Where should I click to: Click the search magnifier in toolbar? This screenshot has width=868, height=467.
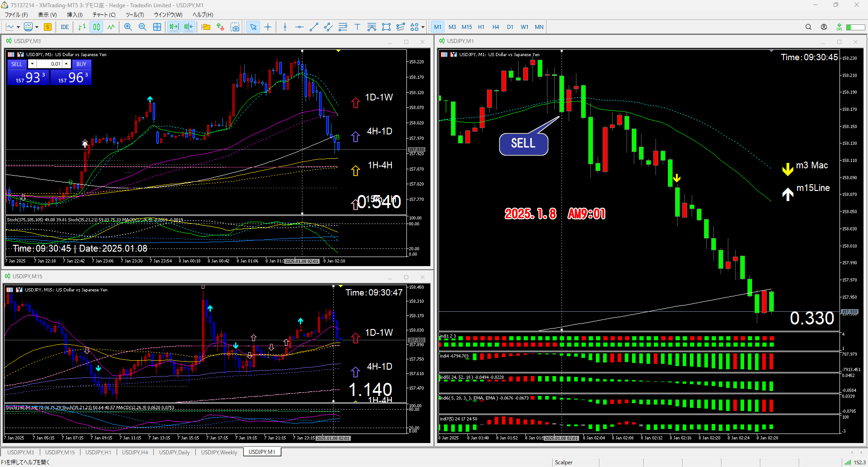pyautogui.click(x=808, y=27)
